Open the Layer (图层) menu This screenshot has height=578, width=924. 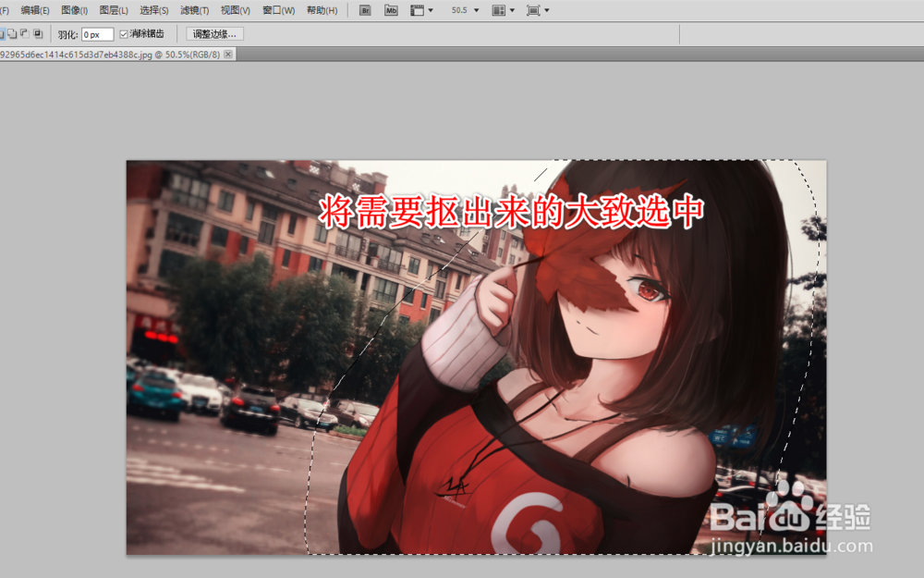click(114, 10)
